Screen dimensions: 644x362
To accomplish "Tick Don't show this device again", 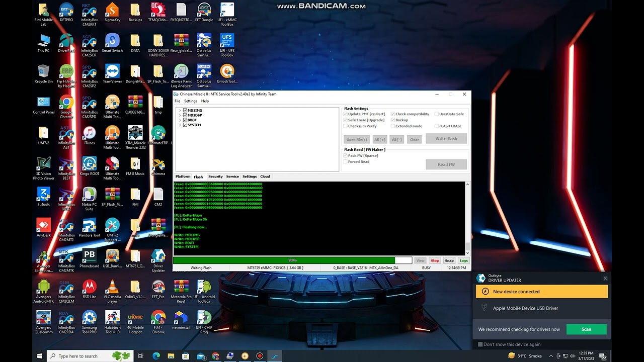I will coord(480,344).
